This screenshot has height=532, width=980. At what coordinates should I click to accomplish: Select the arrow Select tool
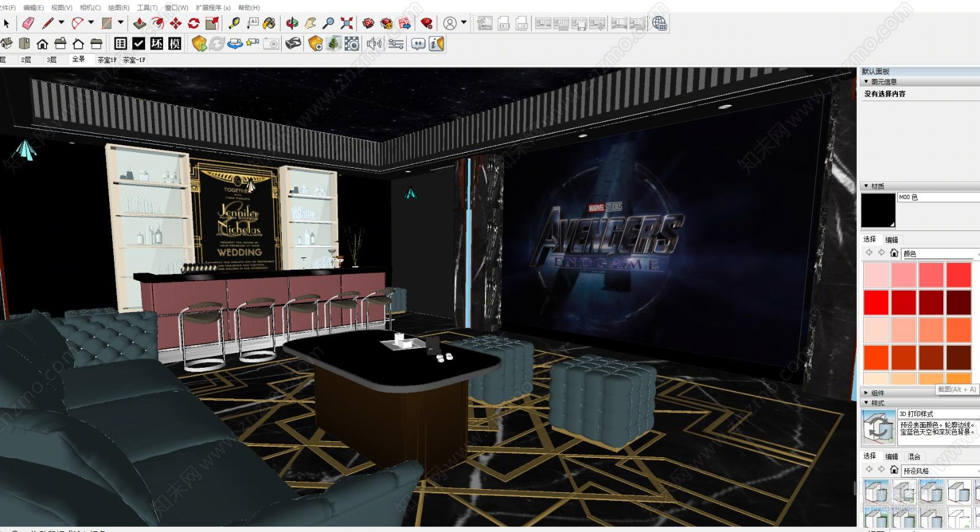click(x=6, y=23)
